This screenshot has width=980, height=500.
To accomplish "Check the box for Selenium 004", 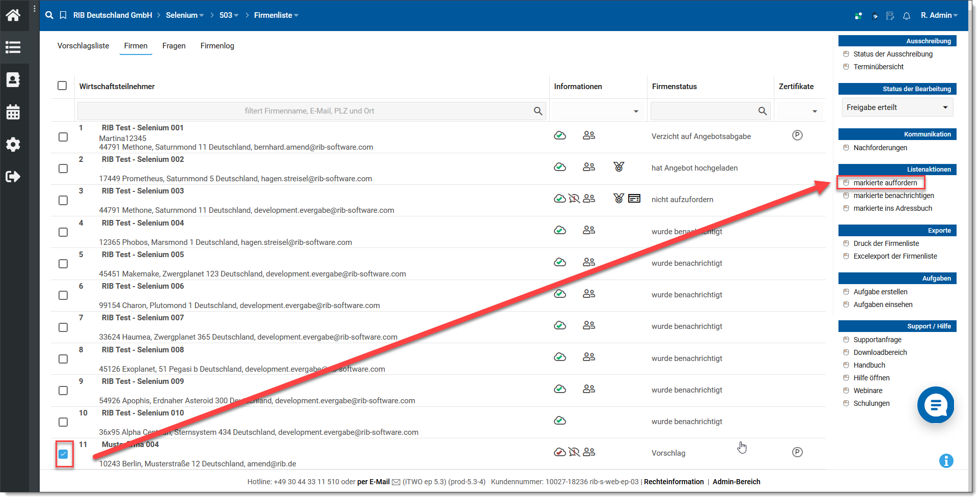I will pyautogui.click(x=63, y=232).
